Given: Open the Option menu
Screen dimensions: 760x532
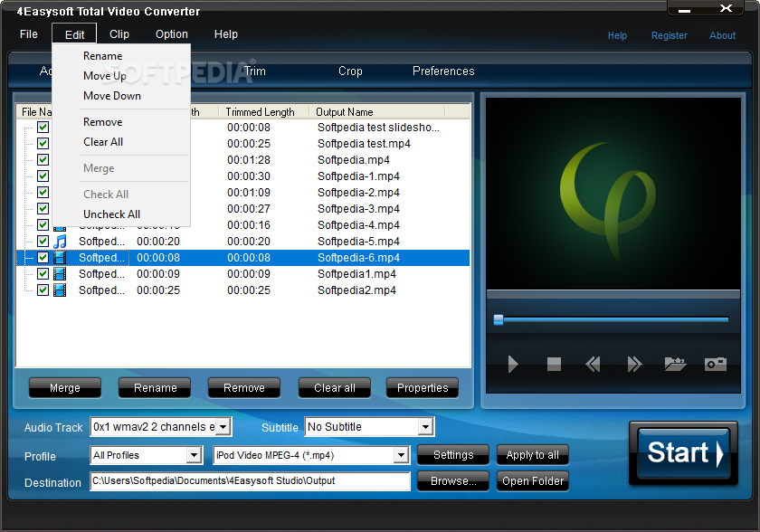Looking at the screenshot, I should coord(172,34).
